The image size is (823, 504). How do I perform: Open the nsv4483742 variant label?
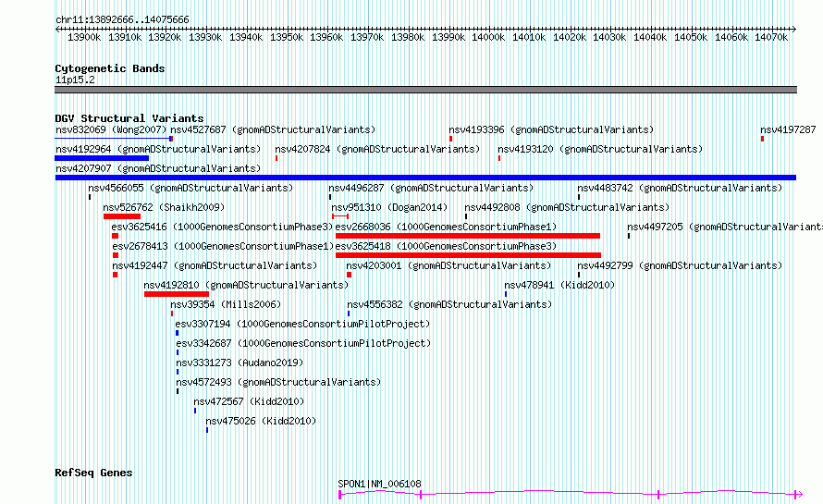pyautogui.click(x=680, y=188)
